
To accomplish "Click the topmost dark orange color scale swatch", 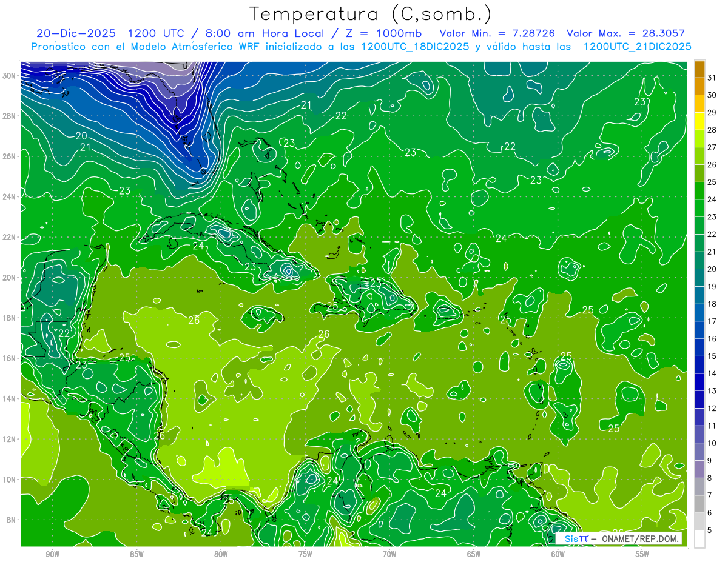I will click(699, 69).
